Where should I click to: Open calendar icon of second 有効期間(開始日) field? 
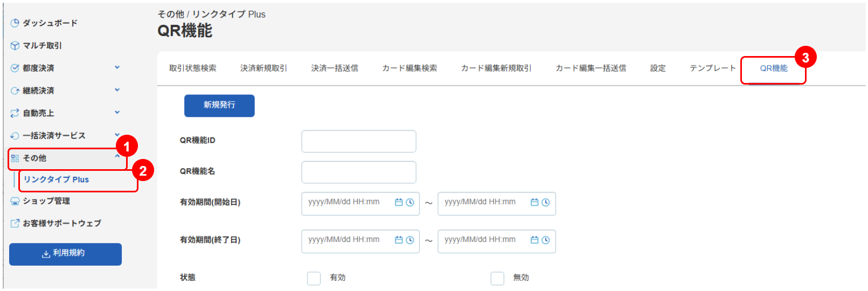(534, 203)
